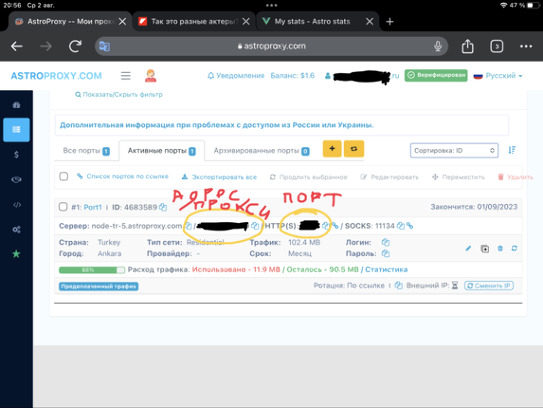Click the Сменить IP button
This screenshot has width=543, height=408.
[489, 285]
